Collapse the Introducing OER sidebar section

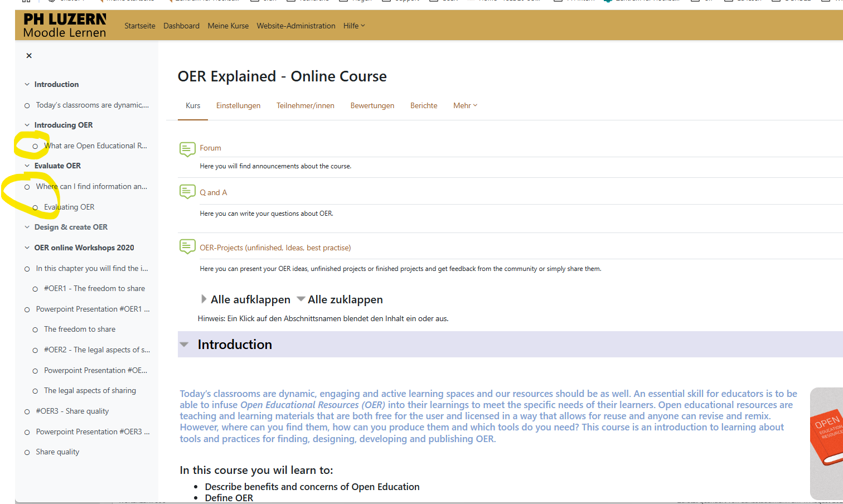click(27, 125)
